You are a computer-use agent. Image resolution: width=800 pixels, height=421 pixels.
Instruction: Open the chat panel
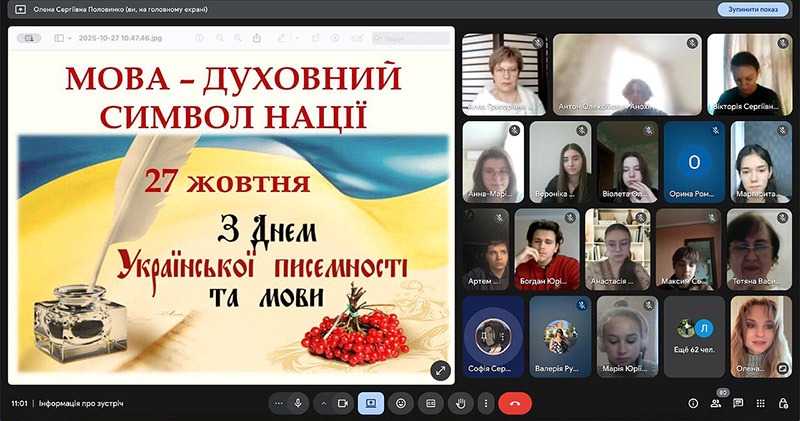(x=738, y=403)
